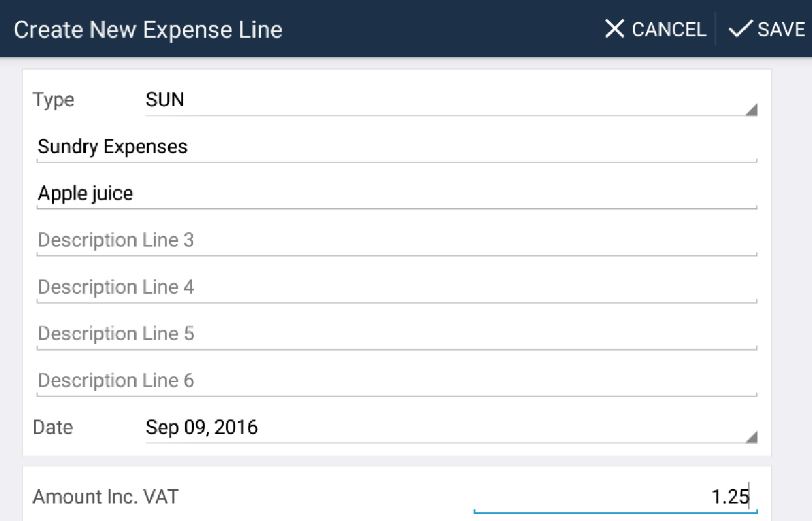
Task: Select the Description Line 3 field
Action: point(397,241)
